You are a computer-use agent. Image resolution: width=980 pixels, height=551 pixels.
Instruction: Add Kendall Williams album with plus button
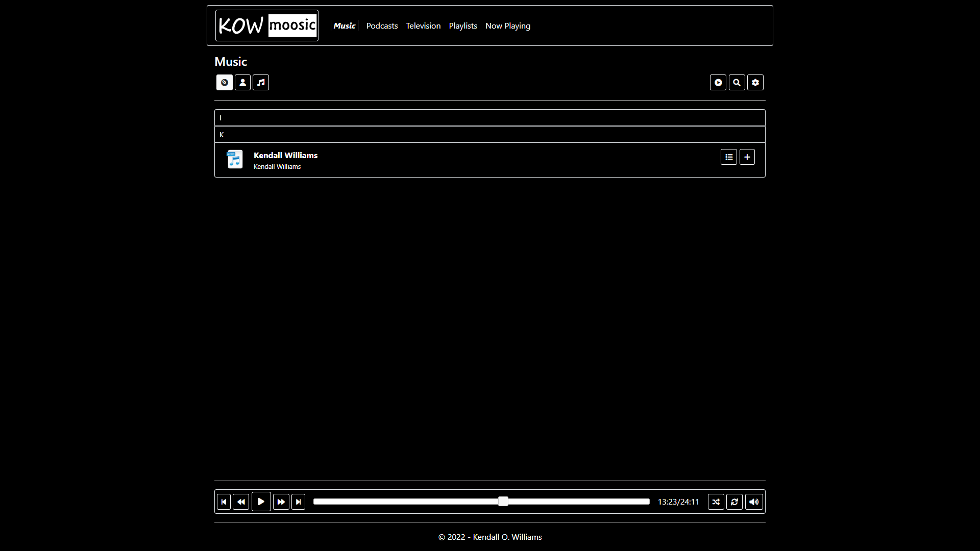pos(747,157)
